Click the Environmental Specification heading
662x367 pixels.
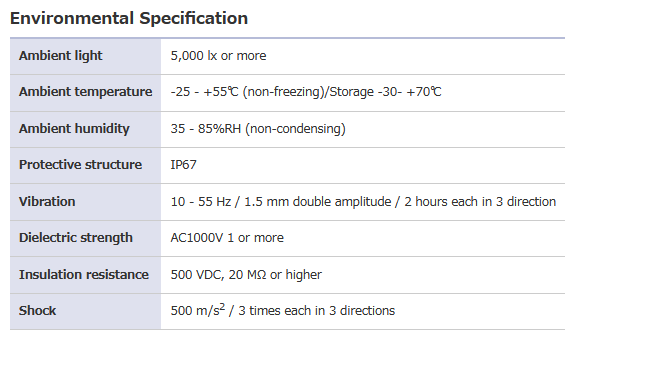point(129,19)
